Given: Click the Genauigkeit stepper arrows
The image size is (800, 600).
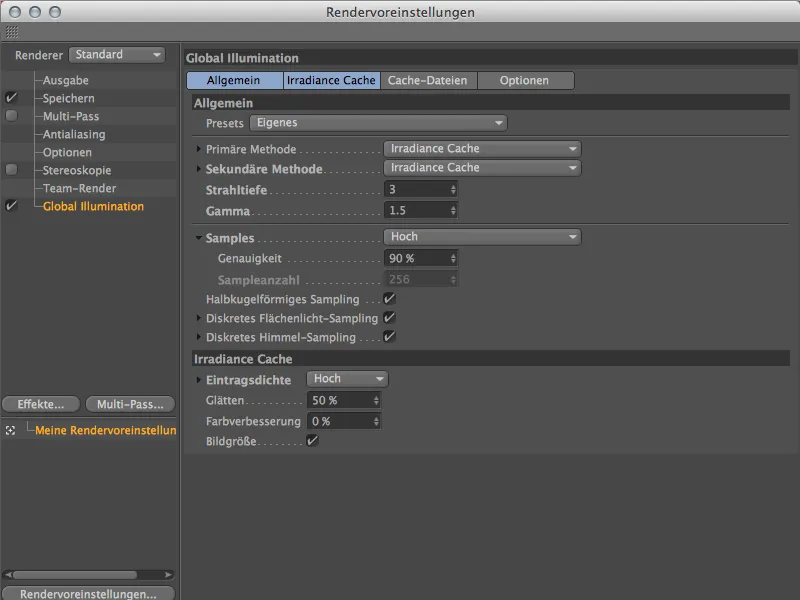Looking at the screenshot, I should (x=453, y=259).
